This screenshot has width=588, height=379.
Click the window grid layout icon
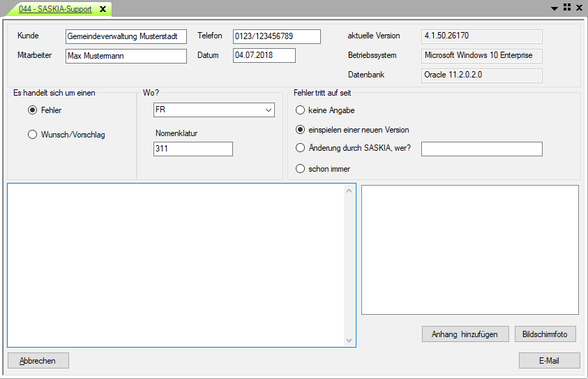(566, 7)
